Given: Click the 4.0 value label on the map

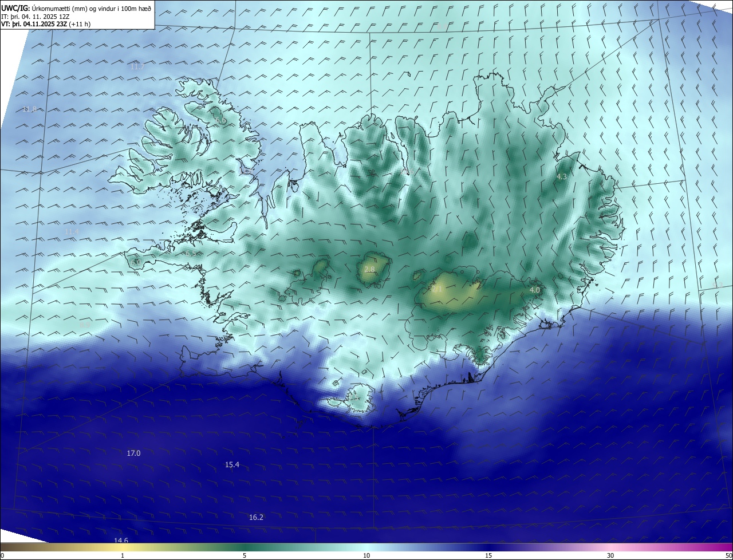Looking at the screenshot, I should pos(534,290).
